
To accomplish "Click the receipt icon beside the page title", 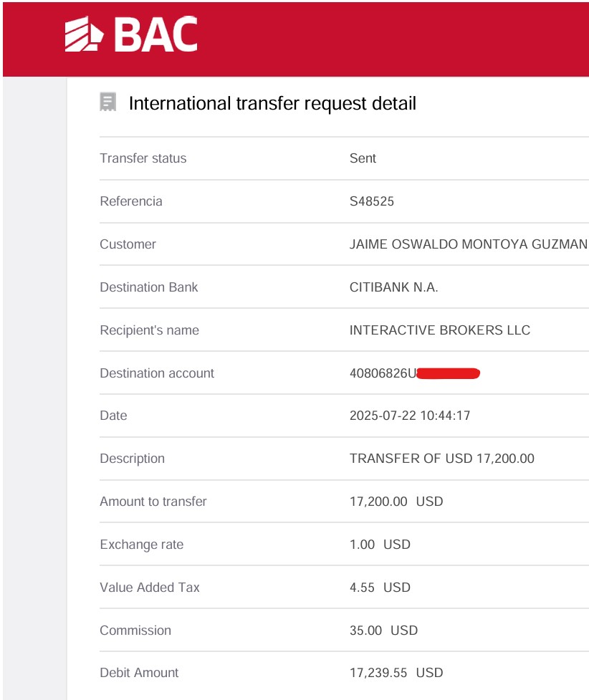I will [107, 102].
